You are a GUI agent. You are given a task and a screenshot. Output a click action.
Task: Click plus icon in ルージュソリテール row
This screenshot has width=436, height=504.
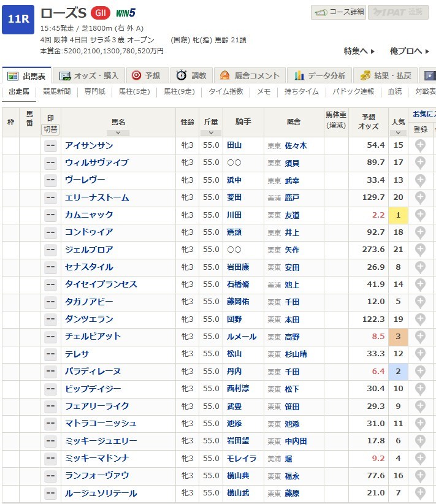pos(420,493)
